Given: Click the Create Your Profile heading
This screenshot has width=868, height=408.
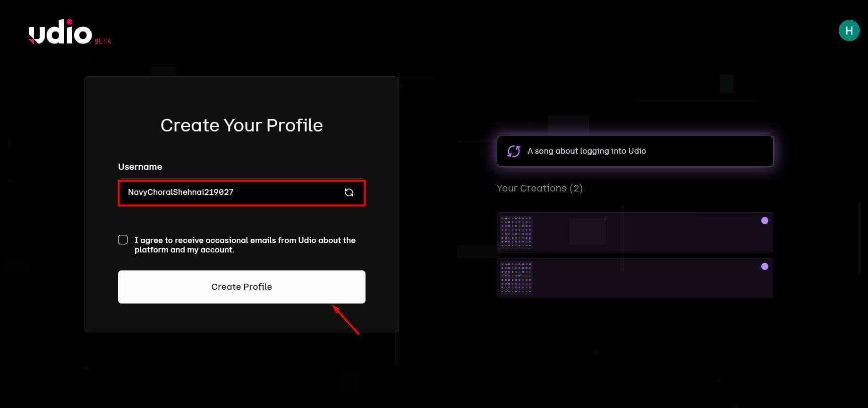Looking at the screenshot, I should [242, 125].
